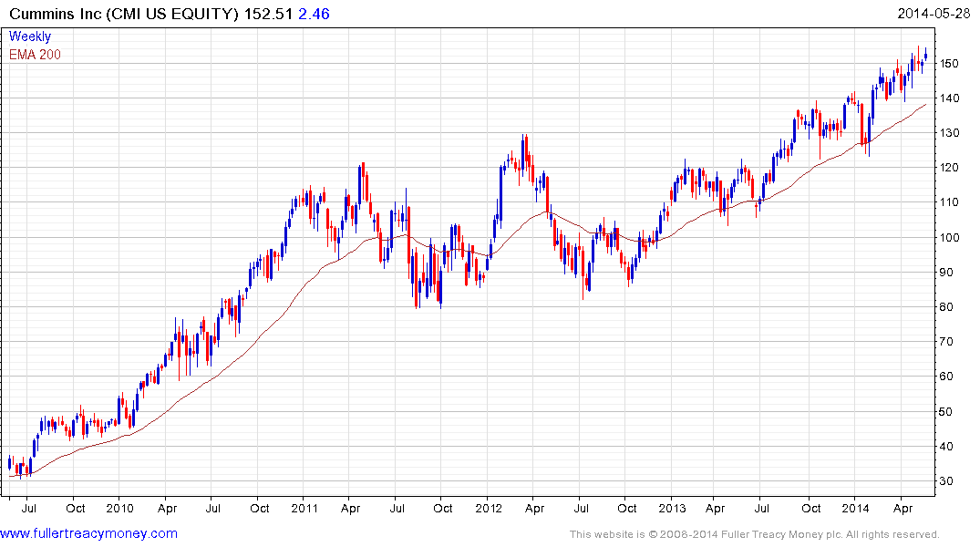
Task: Select the 90 price axis label
Action: tap(946, 273)
